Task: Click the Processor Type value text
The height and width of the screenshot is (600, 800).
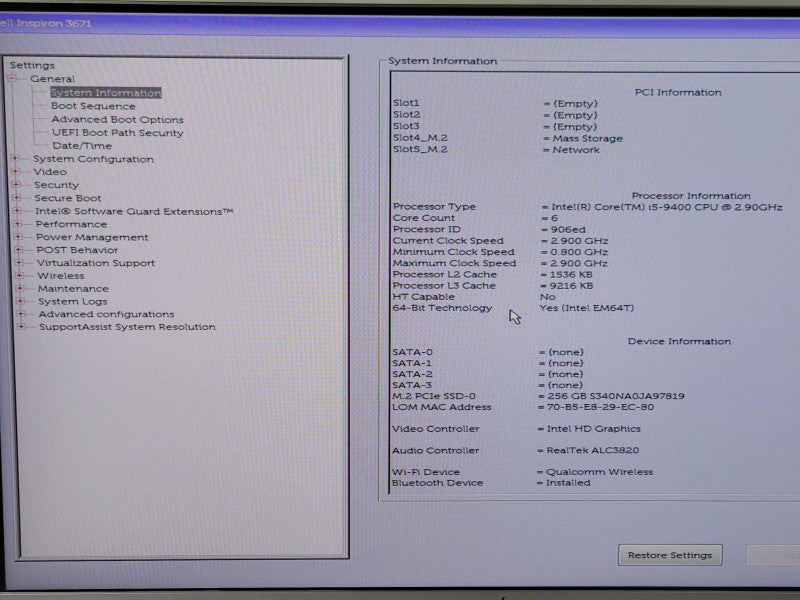Action: coord(666,207)
